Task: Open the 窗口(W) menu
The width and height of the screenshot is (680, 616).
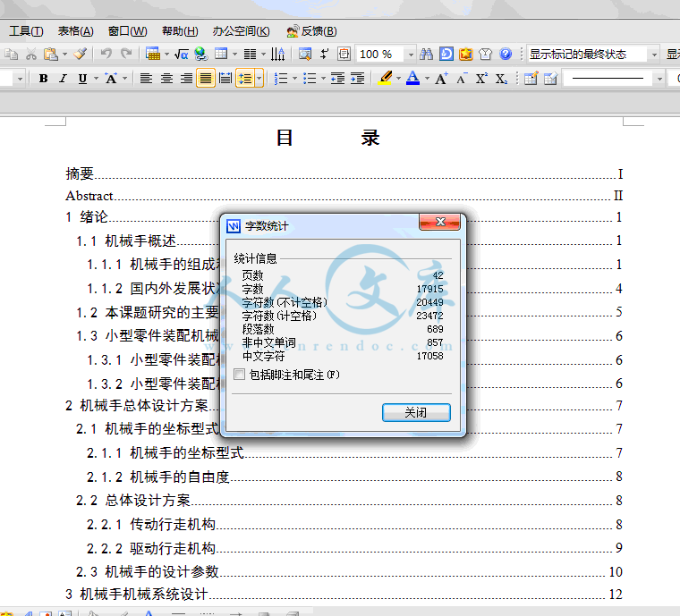Action: (127, 31)
